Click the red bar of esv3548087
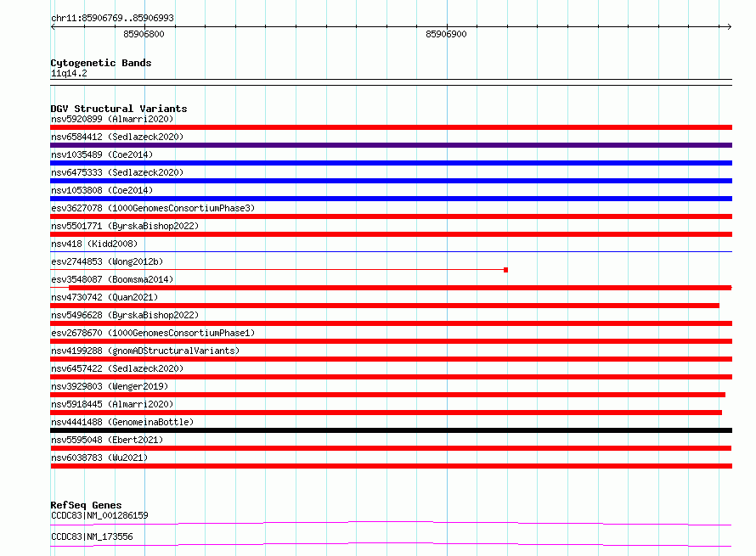Image resolution: width=756 pixels, height=556 pixels. coord(400,288)
